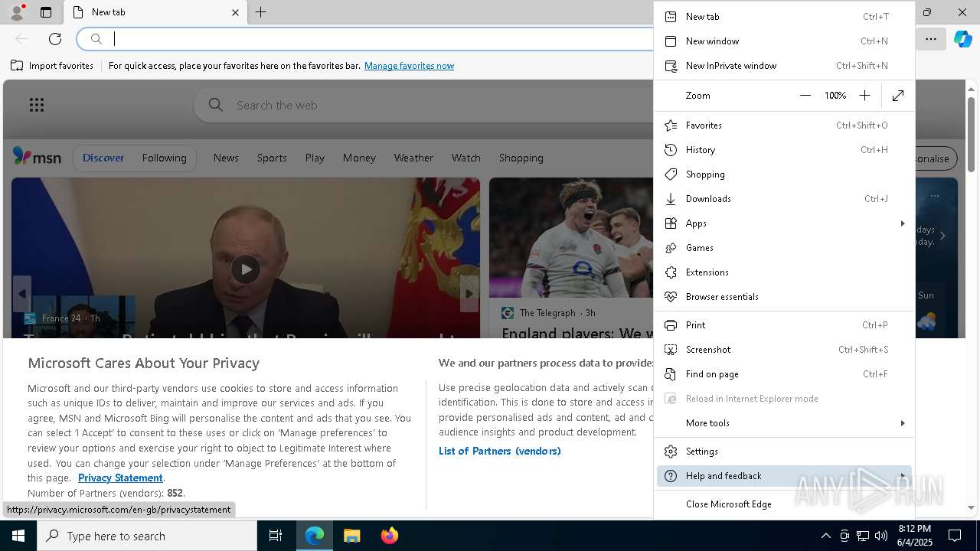The image size is (980, 551).
Task: Open the notification center icon
Action: click(x=955, y=536)
